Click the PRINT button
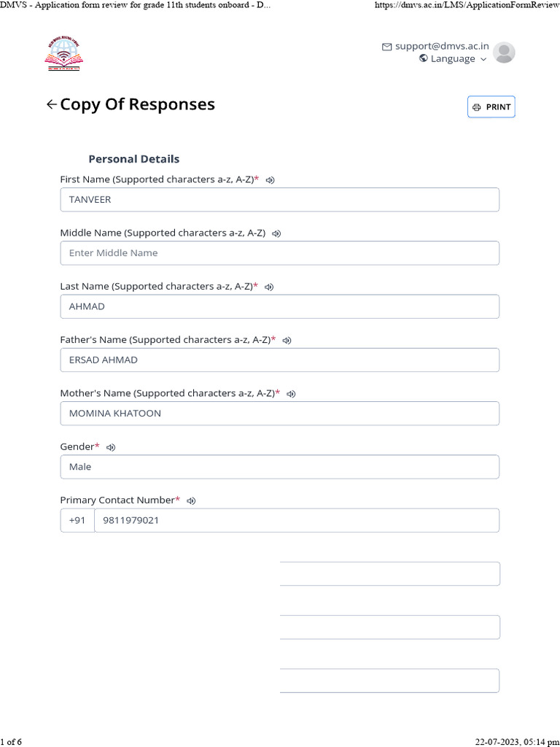 (x=491, y=107)
